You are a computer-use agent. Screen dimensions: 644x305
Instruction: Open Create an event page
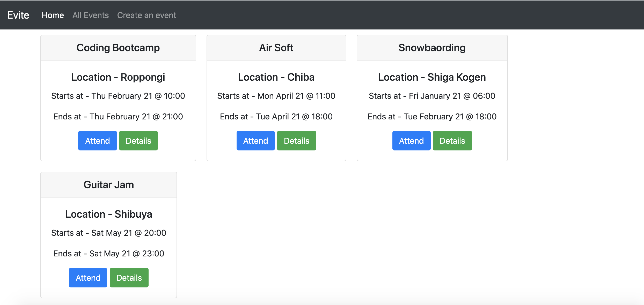tap(147, 15)
